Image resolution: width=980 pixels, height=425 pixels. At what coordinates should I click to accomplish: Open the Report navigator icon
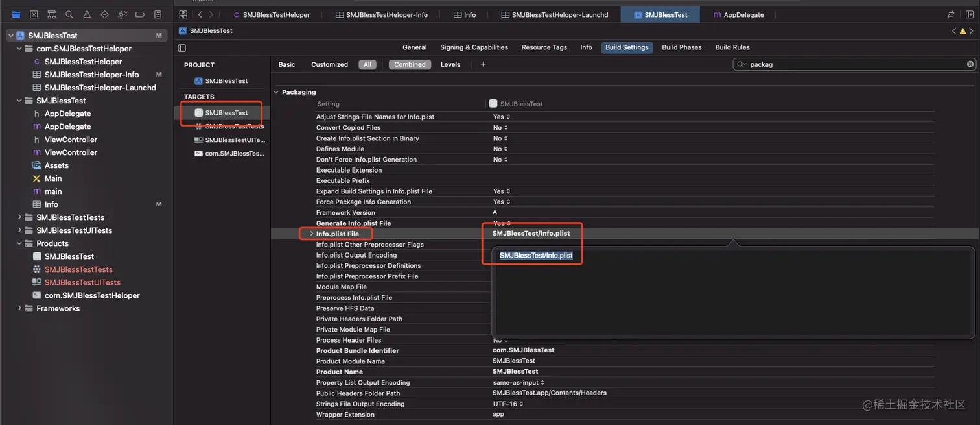(157, 14)
